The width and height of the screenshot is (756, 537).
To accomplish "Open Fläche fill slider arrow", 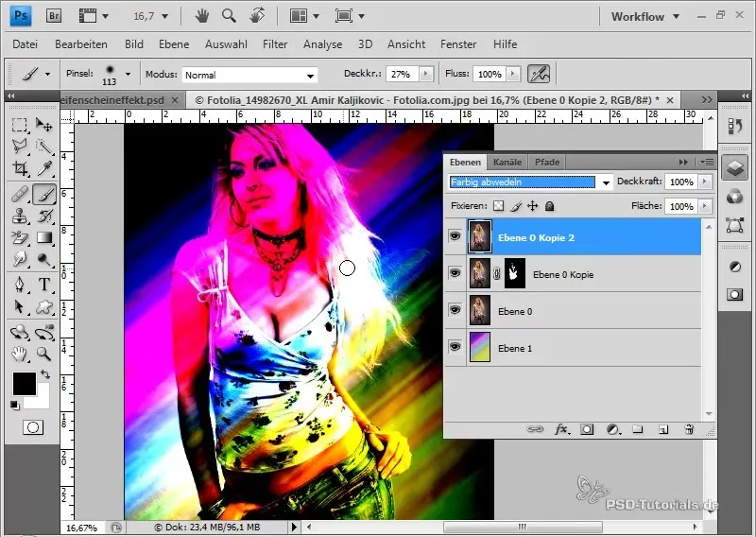I will pyautogui.click(x=705, y=206).
